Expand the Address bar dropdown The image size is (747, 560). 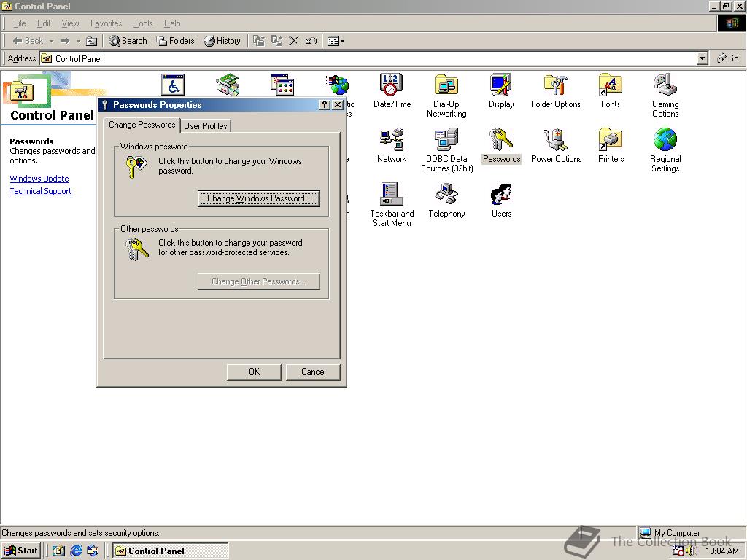[x=703, y=58]
